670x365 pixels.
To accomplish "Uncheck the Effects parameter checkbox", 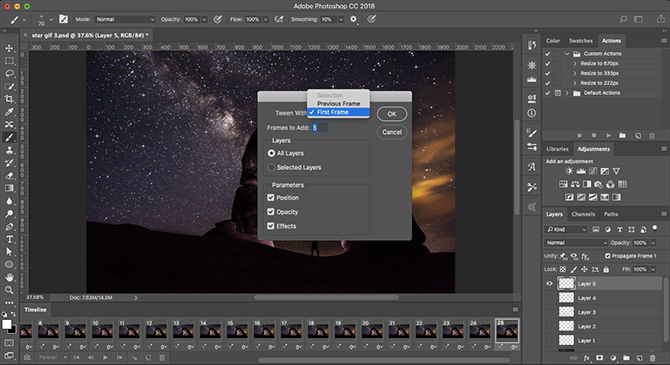I will click(x=270, y=226).
